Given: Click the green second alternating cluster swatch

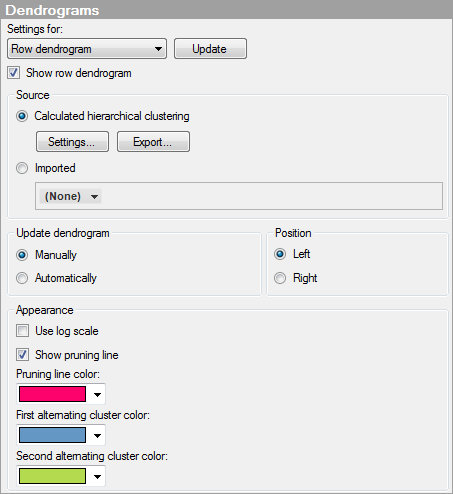Looking at the screenshot, I should 52,476.
